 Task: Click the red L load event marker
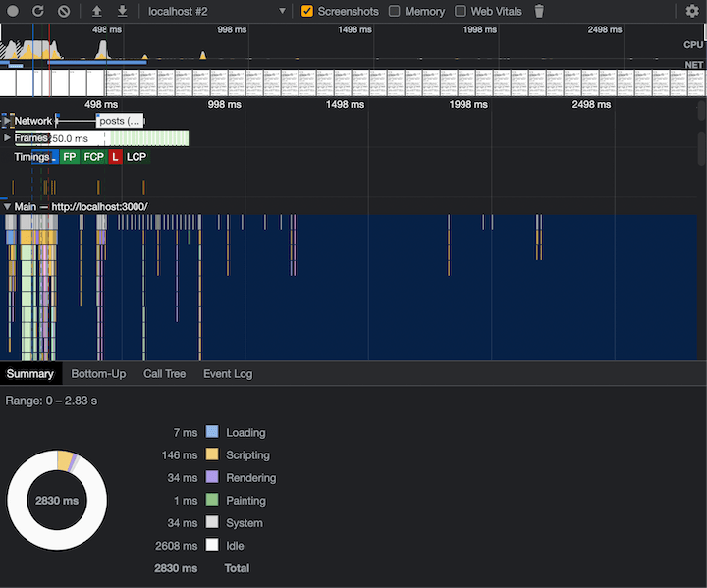115,157
